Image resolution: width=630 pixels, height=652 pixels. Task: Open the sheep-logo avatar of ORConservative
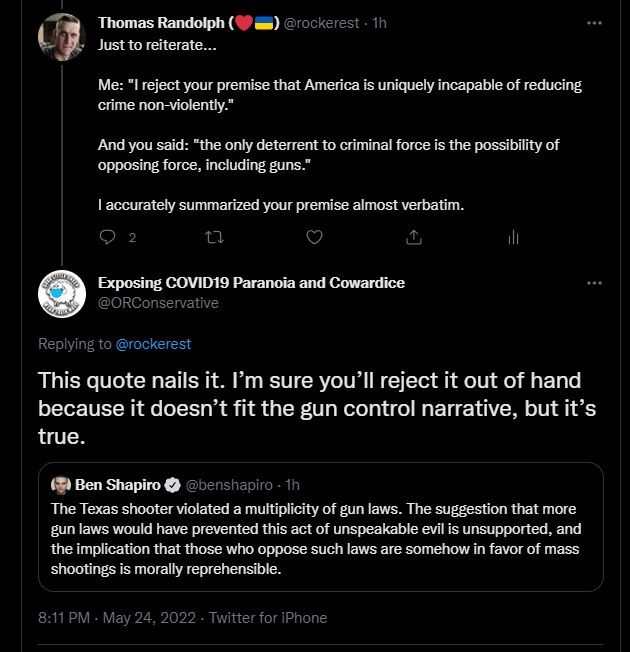pos(62,294)
